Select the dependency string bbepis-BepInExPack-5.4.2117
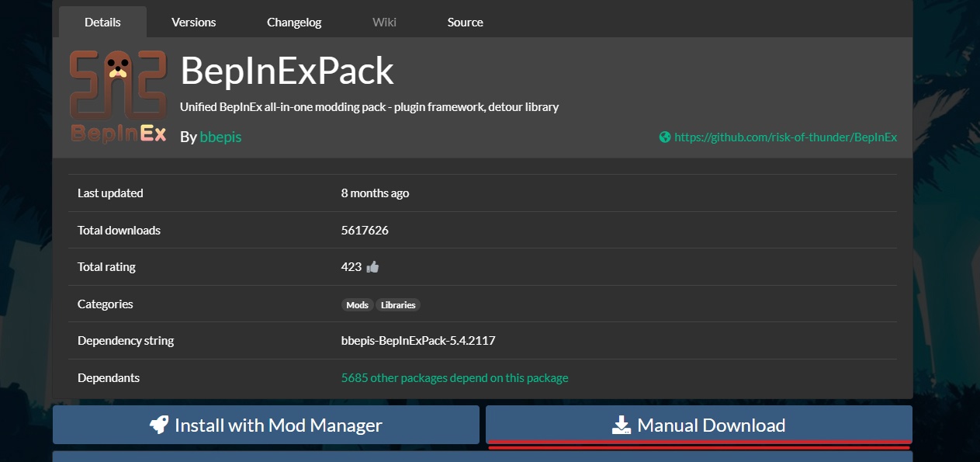This screenshot has height=462, width=980. point(418,341)
